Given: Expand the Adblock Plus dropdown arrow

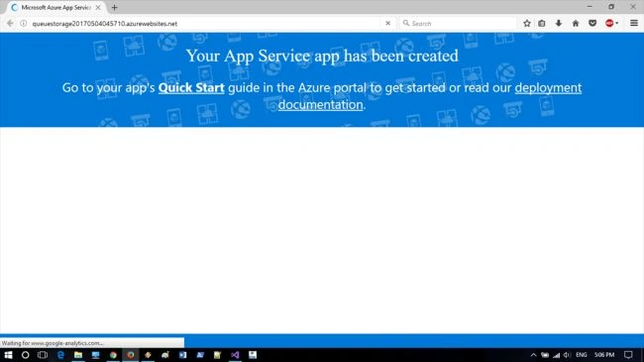Looking at the screenshot, I should tap(617, 24).
